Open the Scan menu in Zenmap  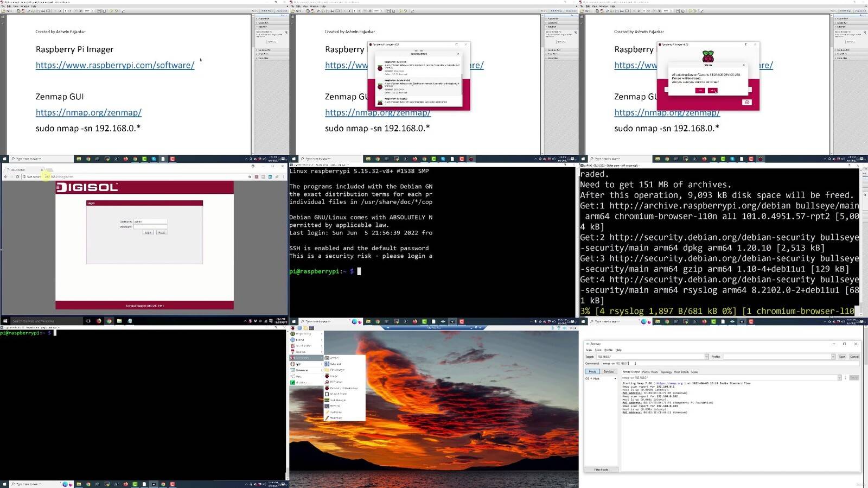click(x=589, y=350)
